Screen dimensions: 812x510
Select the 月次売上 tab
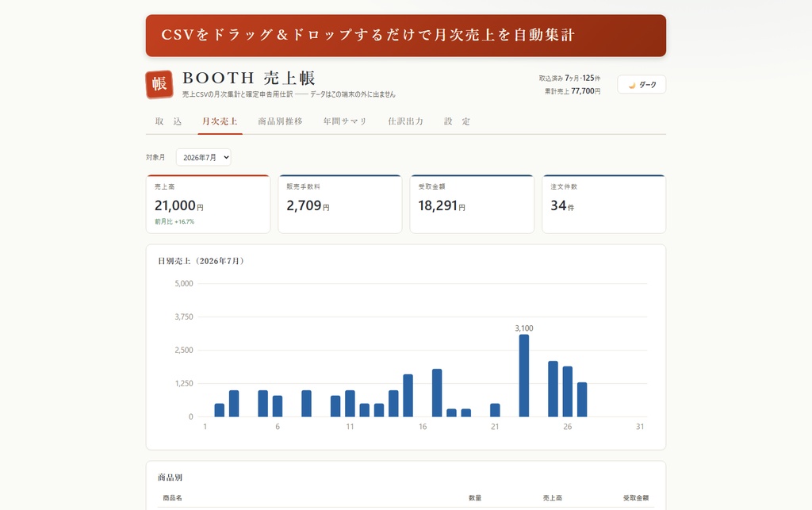coord(220,121)
